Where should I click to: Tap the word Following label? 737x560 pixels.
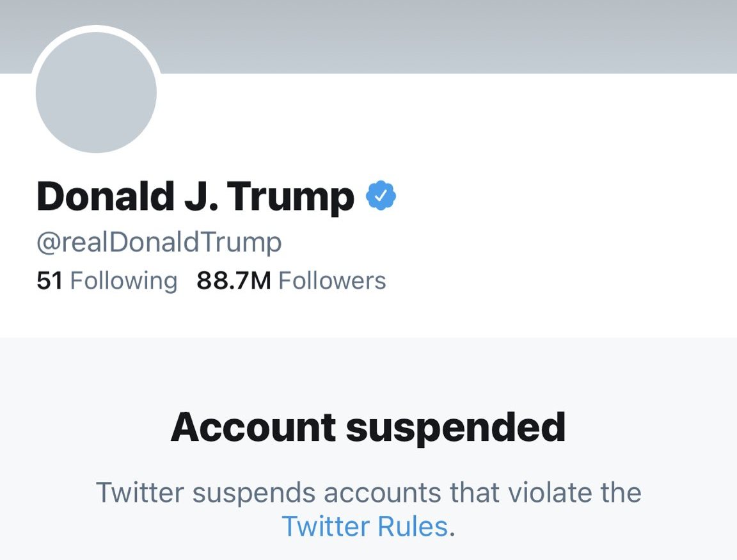pyautogui.click(x=123, y=281)
